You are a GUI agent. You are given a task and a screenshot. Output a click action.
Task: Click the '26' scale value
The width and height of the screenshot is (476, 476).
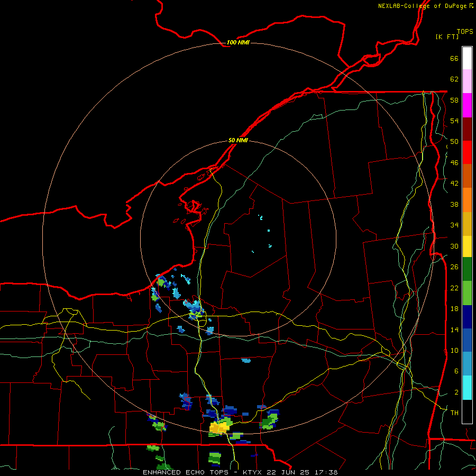click(454, 267)
